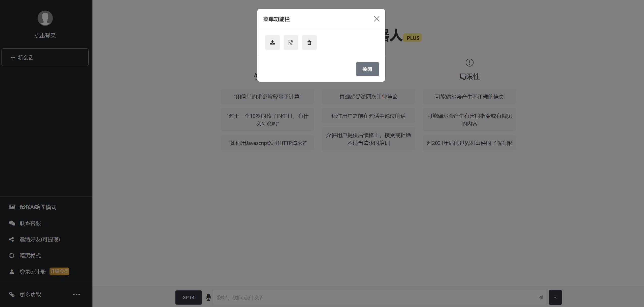
Task: Start a 新会话 conversation
Action: (x=45, y=57)
